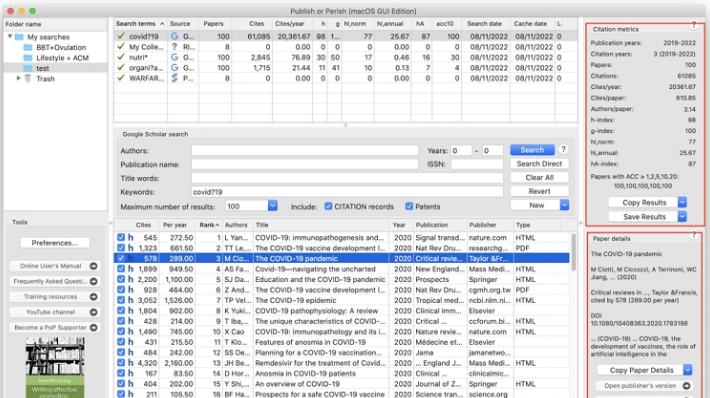Uncheck checkbox for Features of anosmia in COVID-19

(x=121, y=342)
